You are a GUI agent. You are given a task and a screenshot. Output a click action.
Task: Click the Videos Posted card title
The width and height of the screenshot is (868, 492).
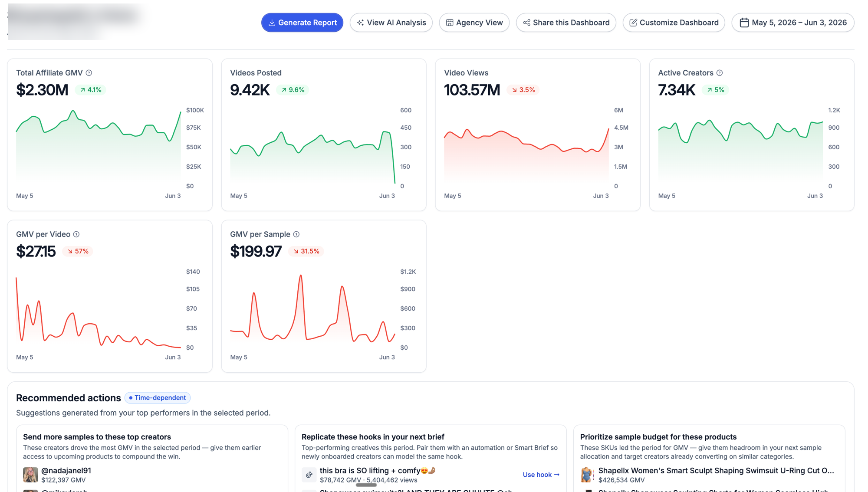tap(256, 73)
